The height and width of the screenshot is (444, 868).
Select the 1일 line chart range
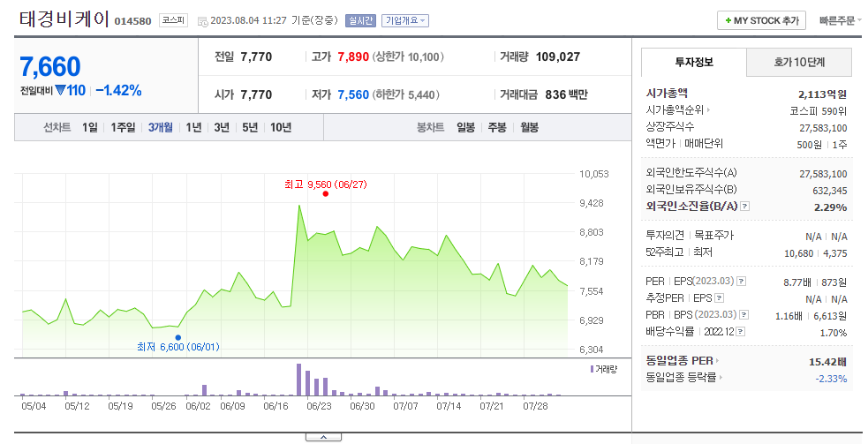tap(90, 127)
